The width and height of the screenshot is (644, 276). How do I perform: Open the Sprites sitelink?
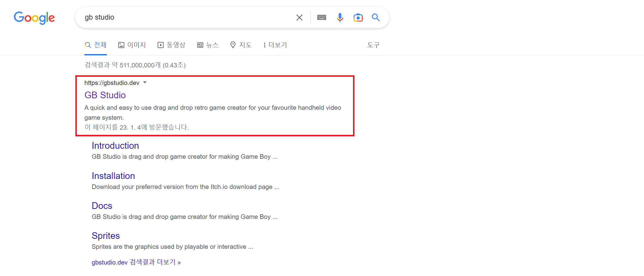tap(106, 236)
